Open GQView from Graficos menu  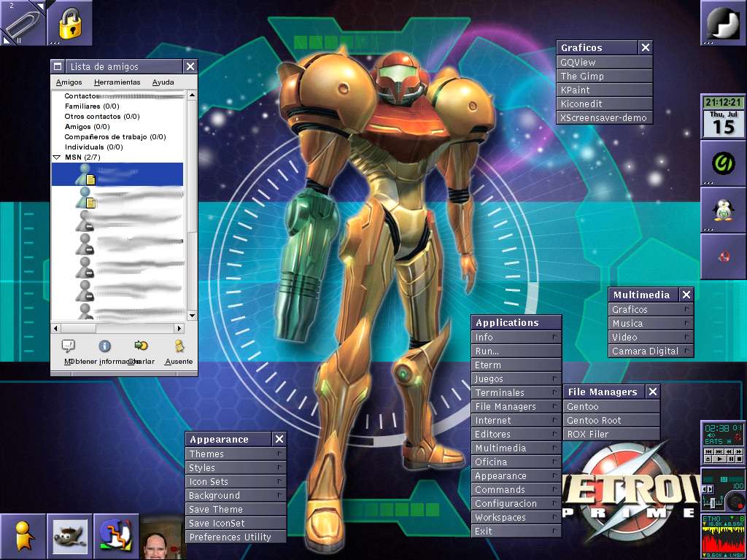(x=604, y=63)
